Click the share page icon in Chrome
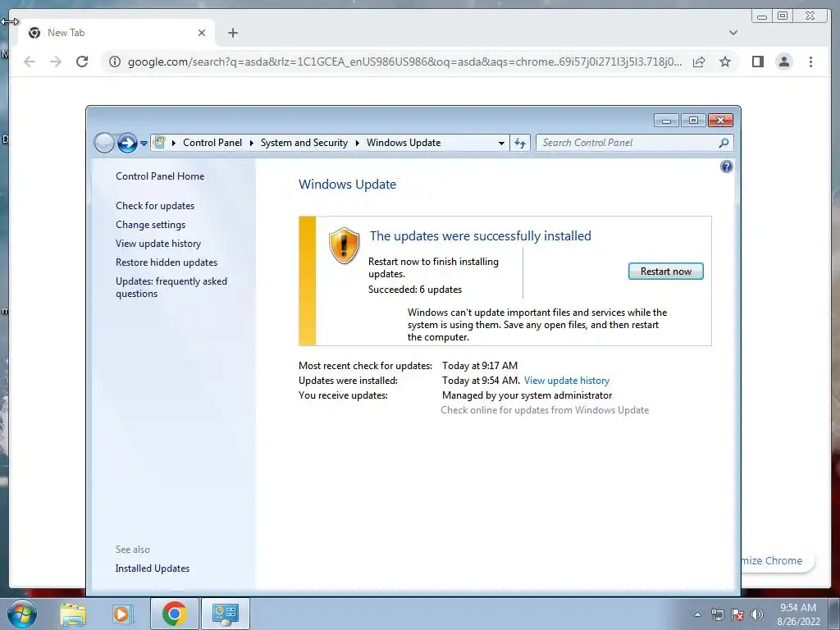The width and height of the screenshot is (840, 630). [699, 62]
